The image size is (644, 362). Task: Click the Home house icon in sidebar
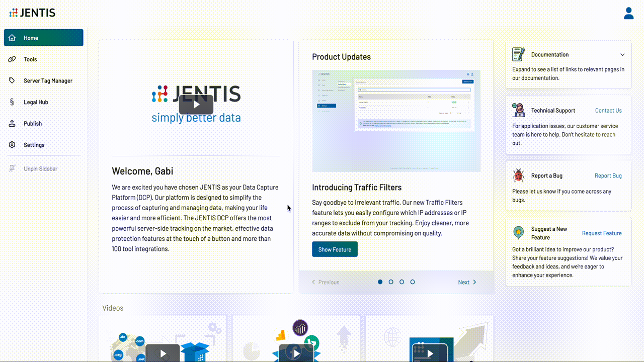[12, 38]
